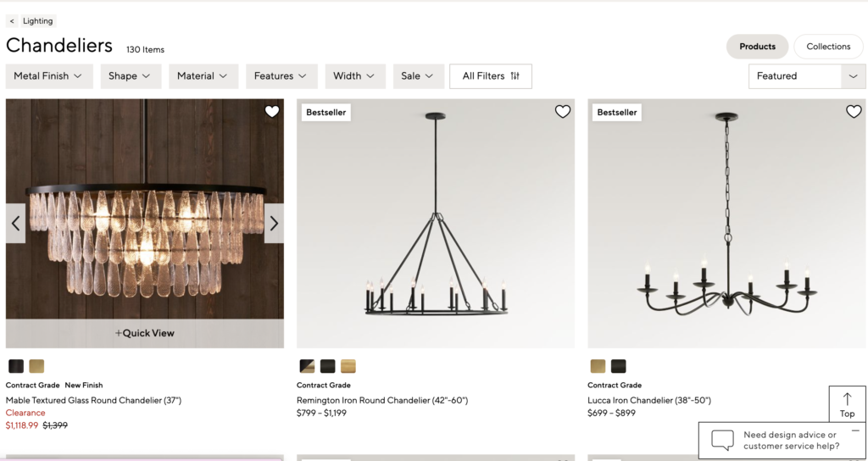Show previous image of Mable chandelier
This screenshot has height=461, width=868.
tap(15, 223)
